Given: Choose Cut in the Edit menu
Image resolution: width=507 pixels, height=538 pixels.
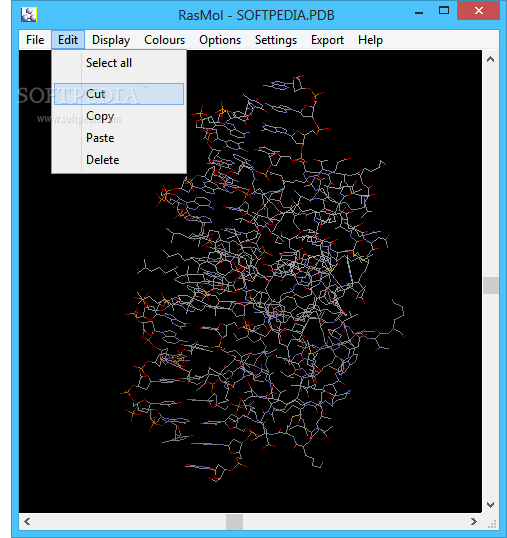Looking at the screenshot, I should [x=119, y=94].
